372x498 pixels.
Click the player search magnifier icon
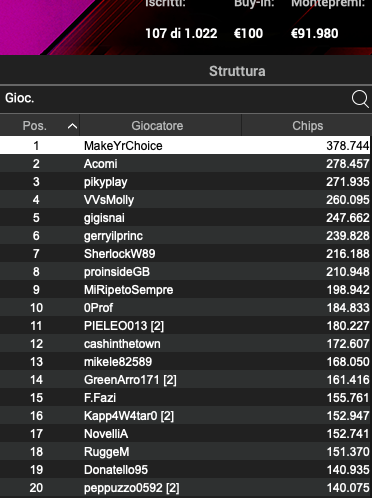pos(360,99)
